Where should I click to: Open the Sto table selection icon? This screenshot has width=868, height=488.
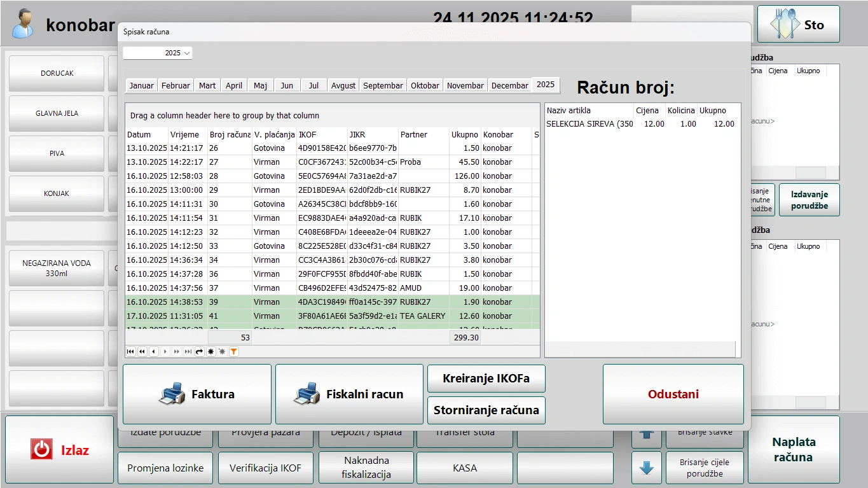[784, 24]
